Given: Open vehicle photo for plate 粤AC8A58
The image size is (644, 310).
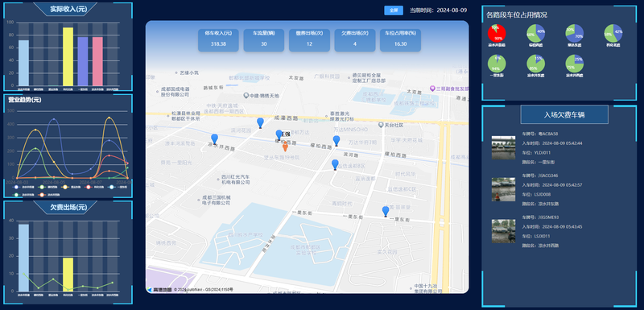Looking at the screenshot, I should pyautogui.click(x=503, y=147).
